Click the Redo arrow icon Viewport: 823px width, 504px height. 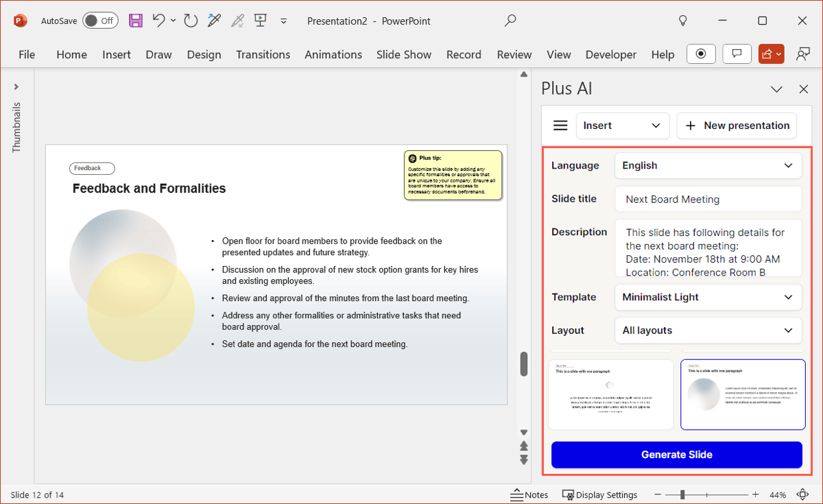[x=191, y=21]
